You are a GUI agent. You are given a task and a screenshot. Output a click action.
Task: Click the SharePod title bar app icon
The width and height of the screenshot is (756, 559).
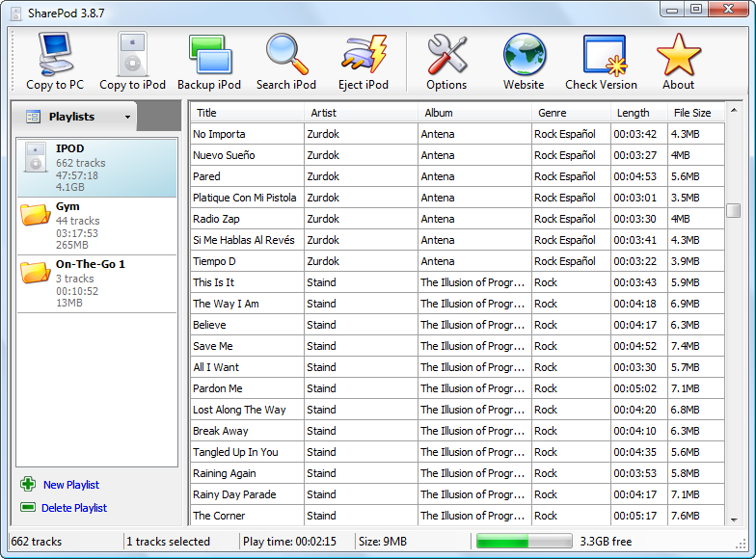(15, 13)
